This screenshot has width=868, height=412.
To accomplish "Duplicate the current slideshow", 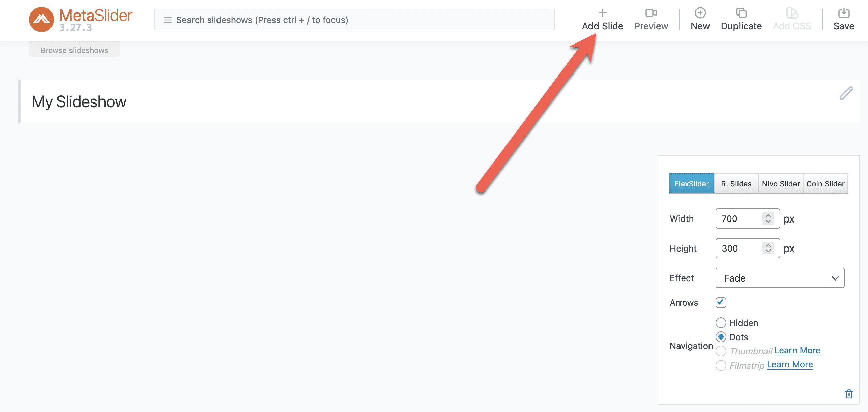I will pyautogui.click(x=741, y=20).
